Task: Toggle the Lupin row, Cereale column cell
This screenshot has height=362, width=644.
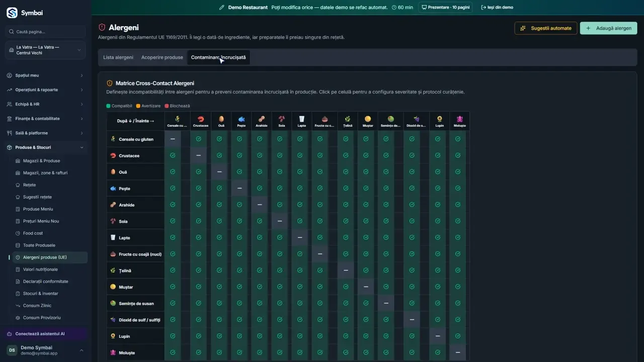Action: (173, 336)
